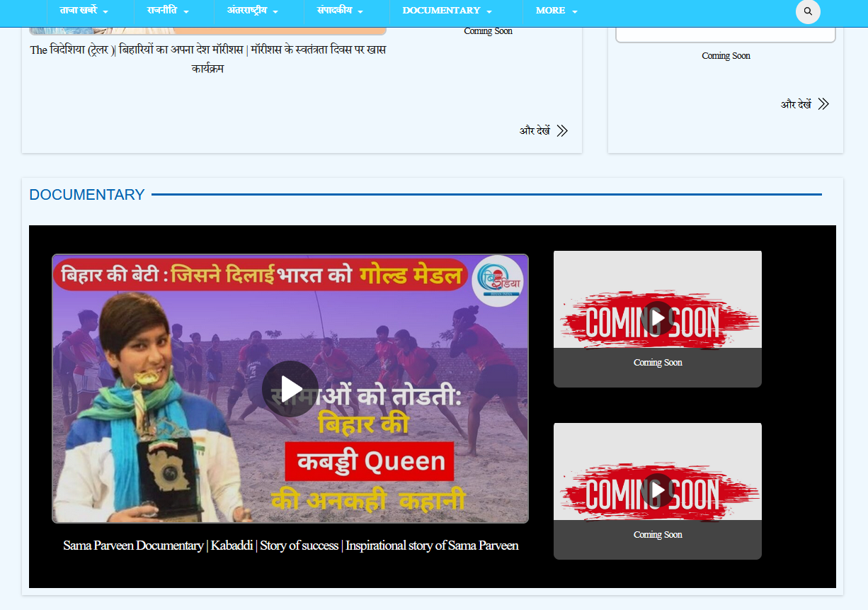The image size is (868, 610).
Task: Play the upper Coming Soon video
Action: (658, 318)
